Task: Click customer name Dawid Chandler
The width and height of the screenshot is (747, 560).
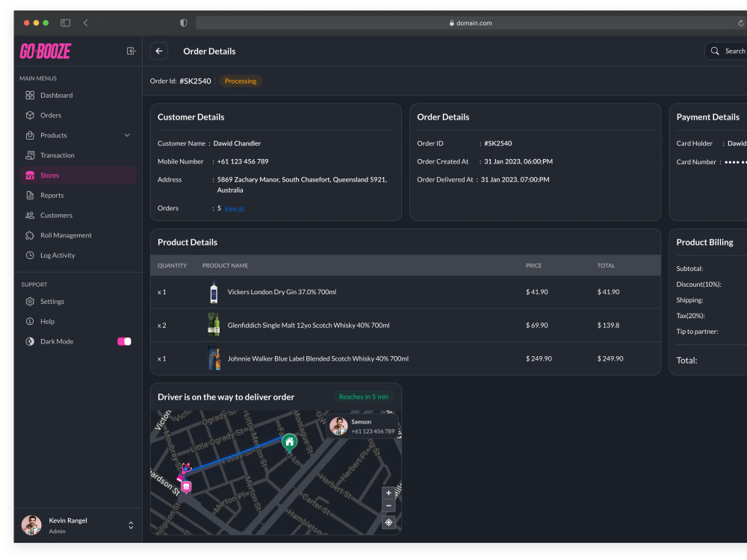Action: coord(237,143)
